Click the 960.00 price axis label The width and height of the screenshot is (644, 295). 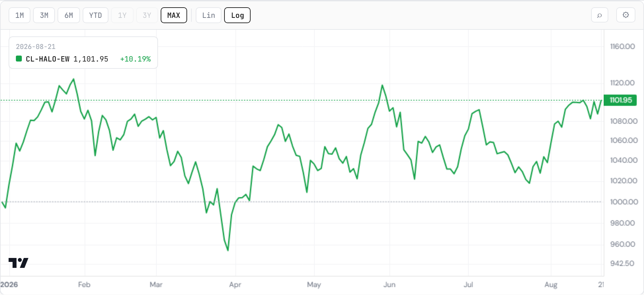click(623, 244)
